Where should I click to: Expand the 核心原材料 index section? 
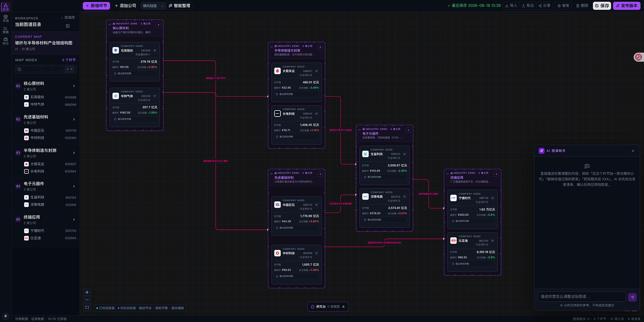(74, 86)
